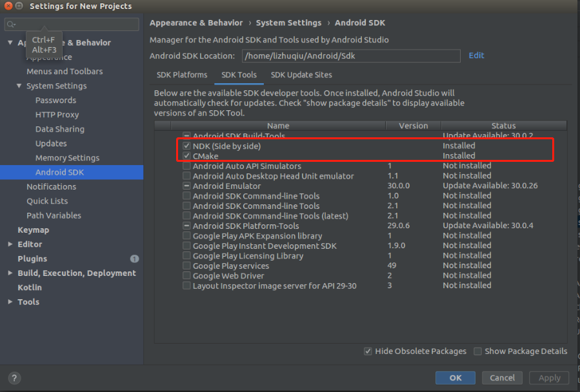580x392 pixels.
Task: Enable Show Package Details
Action: pyautogui.click(x=477, y=351)
